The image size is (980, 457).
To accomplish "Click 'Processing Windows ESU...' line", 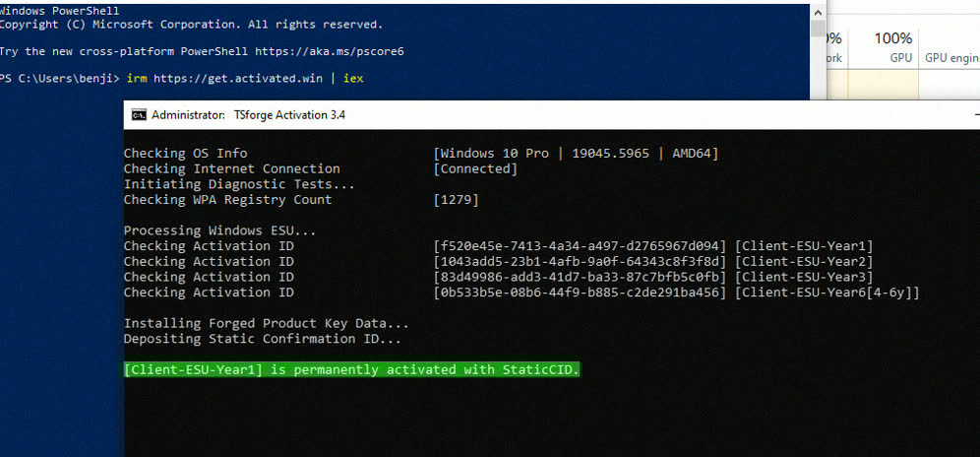I will [x=220, y=230].
